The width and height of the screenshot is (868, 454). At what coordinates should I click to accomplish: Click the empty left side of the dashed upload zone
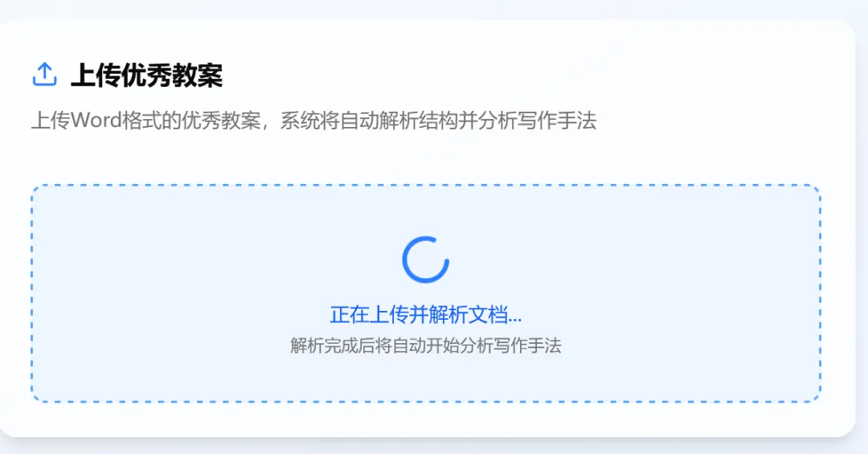[x=166, y=293]
